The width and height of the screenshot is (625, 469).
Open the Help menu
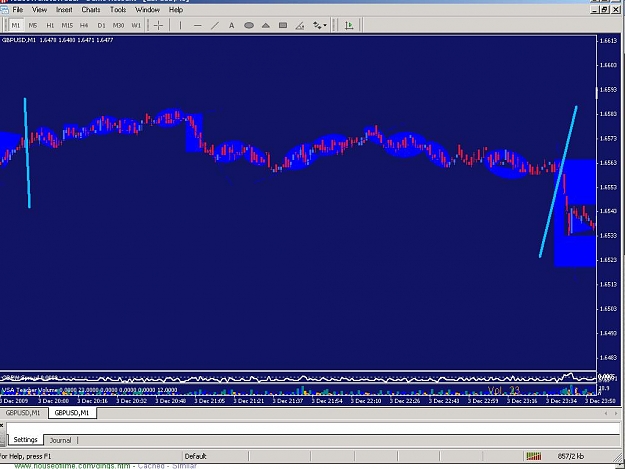point(176,10)
